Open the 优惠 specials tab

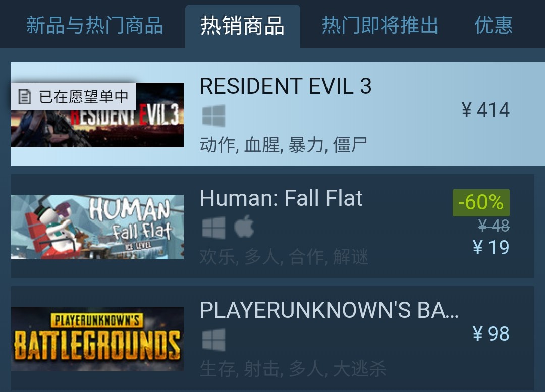point(494,25)
